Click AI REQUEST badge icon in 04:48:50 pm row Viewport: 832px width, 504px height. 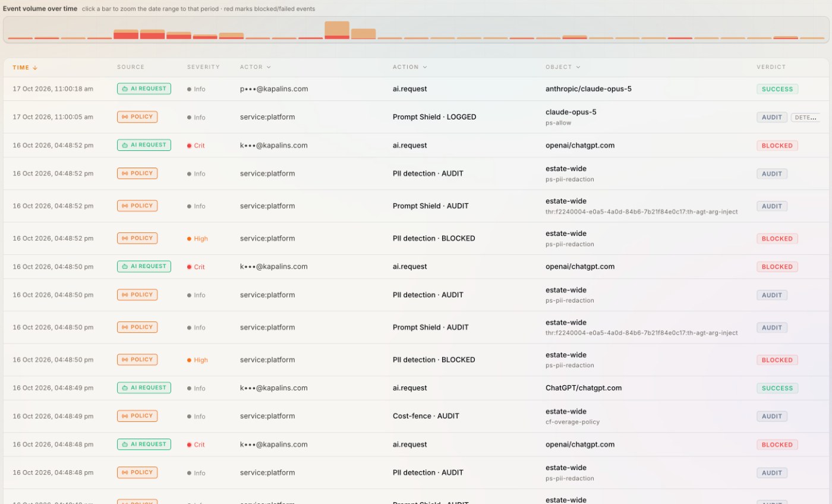[x=125, y=266]
